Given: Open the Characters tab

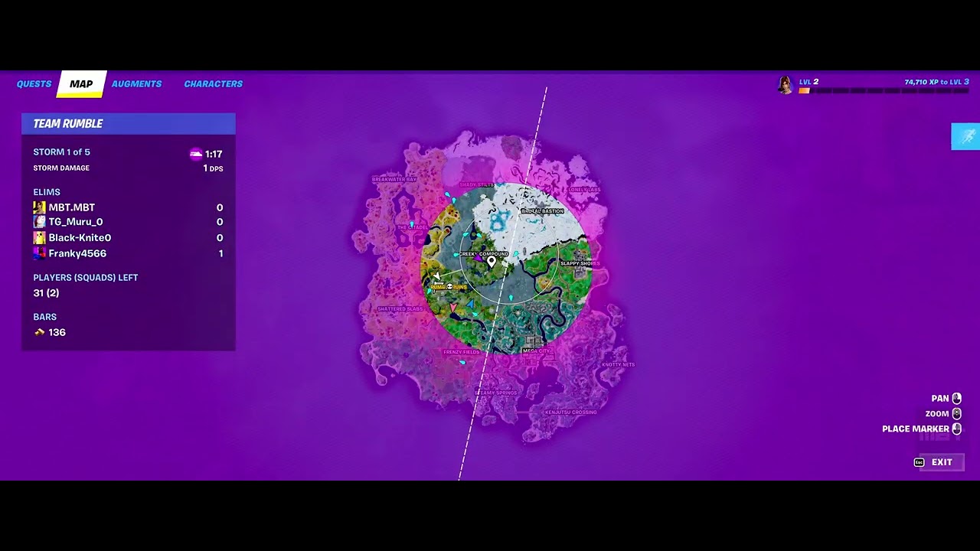Looking at the screenshot, I should pyautogui.click(x=213, y=84).
